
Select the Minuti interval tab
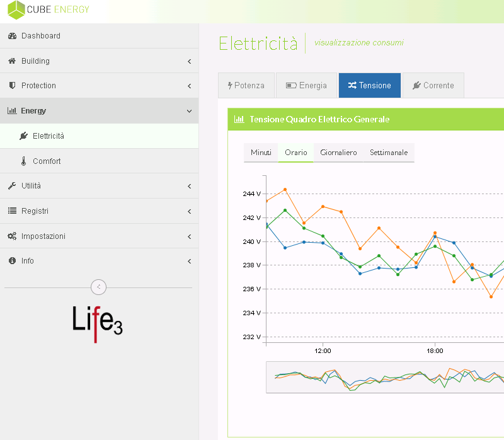[261, 153]
